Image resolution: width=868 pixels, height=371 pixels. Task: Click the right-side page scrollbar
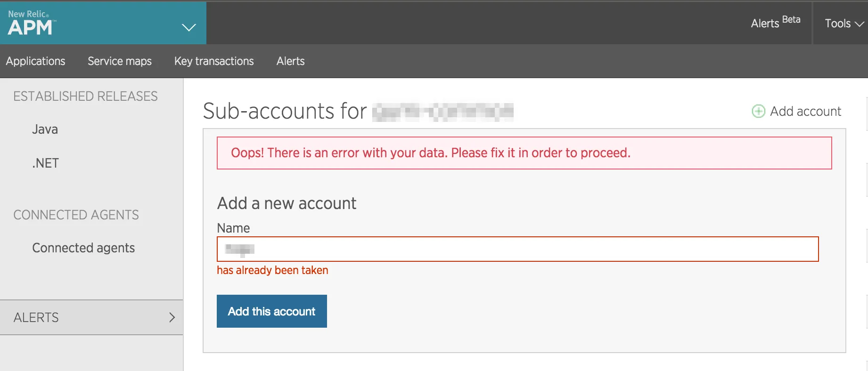(865, 188)
